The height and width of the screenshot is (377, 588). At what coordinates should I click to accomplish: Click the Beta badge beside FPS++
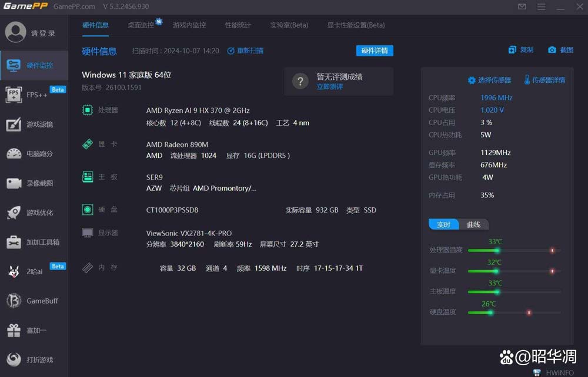(x=58, y=89)
